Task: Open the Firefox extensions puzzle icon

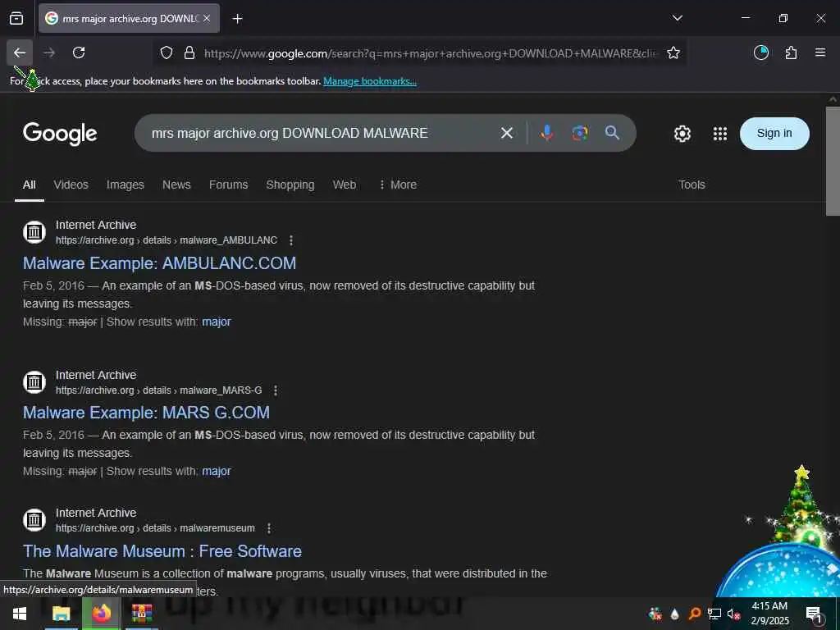Action: tap(791, 52)
